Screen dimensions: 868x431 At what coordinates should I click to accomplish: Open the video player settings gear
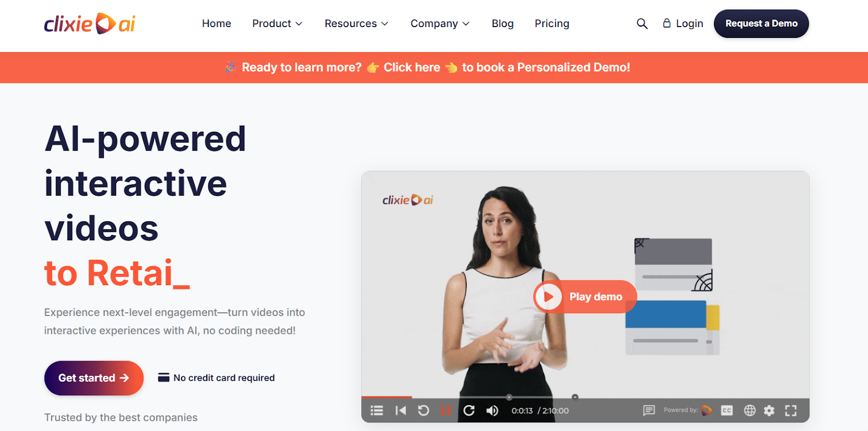[769, 410]
